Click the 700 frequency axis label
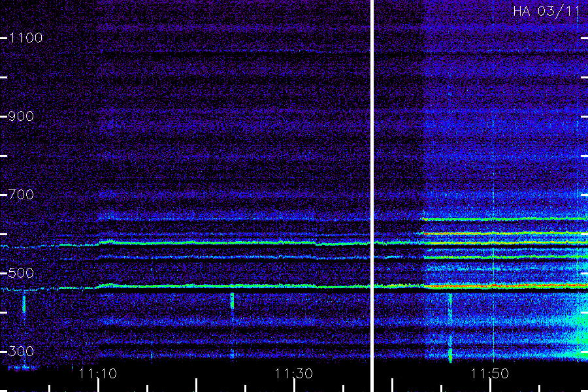Image resolution: width=588 pixels, height=392 pixels. click(21, 195)
